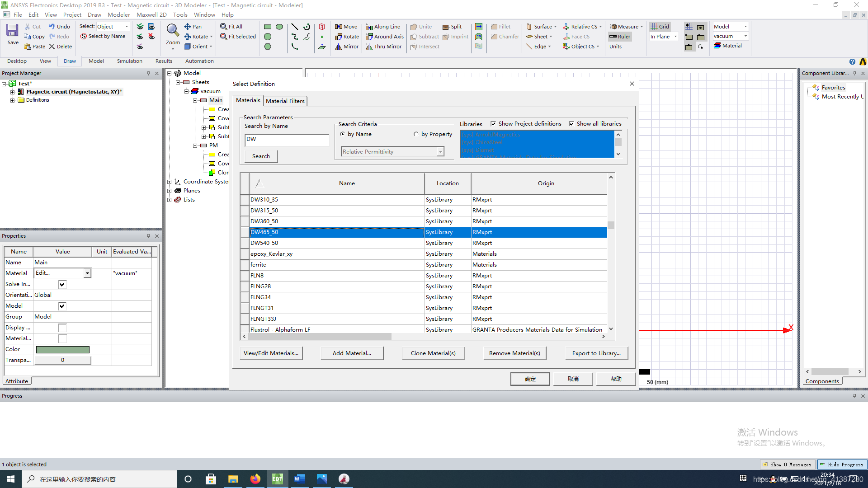Click Clone Material(s) button

[x=433, y=353]
